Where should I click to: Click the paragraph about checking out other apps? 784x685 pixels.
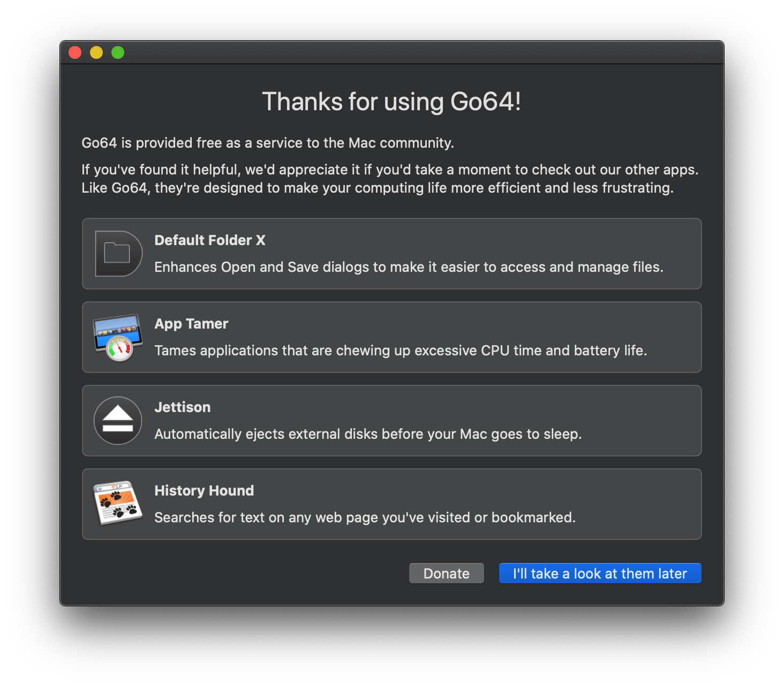tap(390, 179)
